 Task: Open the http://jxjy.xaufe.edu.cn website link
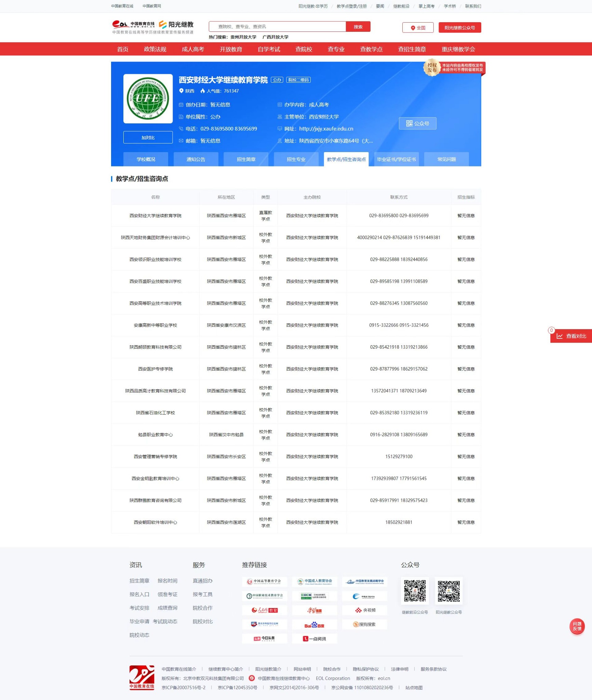pyautogui.click(x=326, y=129)
